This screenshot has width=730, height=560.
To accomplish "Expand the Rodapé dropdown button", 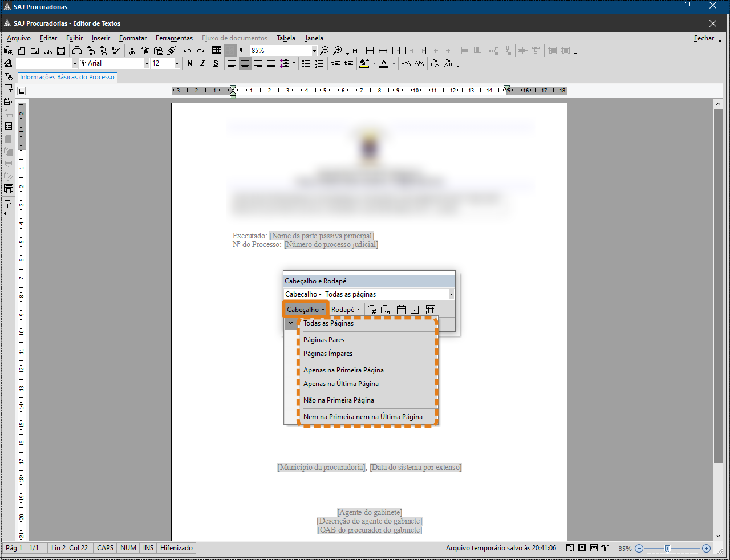I will click(x=346, y=310).
